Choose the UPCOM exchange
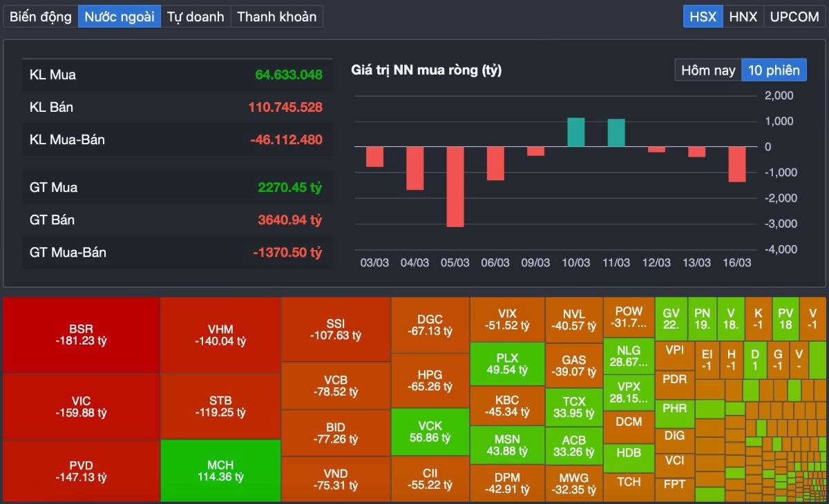Image resolution: width=829 pixels, height=504 pixels. 794,17
